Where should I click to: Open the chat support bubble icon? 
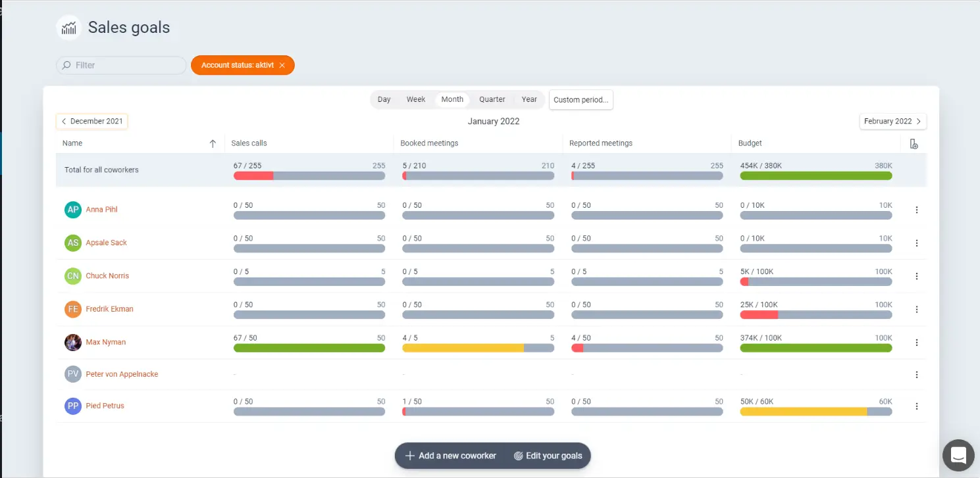point(958,455)
